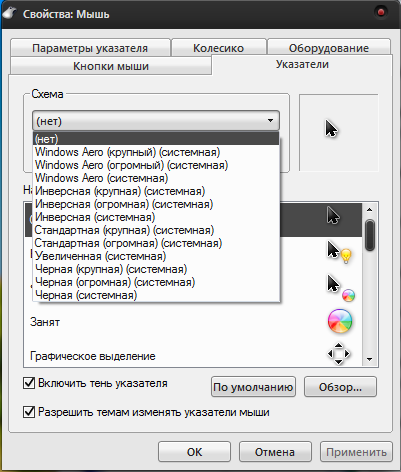Choose plain Черная (системная) scheme
The width and height of the screenshot is (401, 472).
point(156,295)
